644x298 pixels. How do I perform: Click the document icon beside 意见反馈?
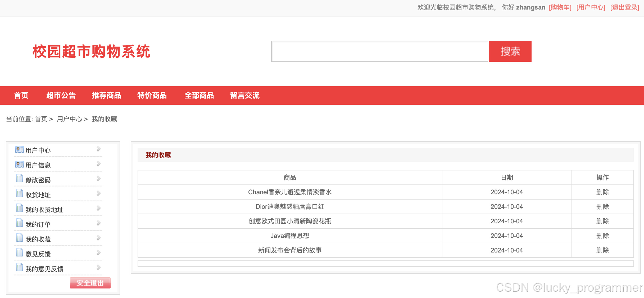[19, 253]
